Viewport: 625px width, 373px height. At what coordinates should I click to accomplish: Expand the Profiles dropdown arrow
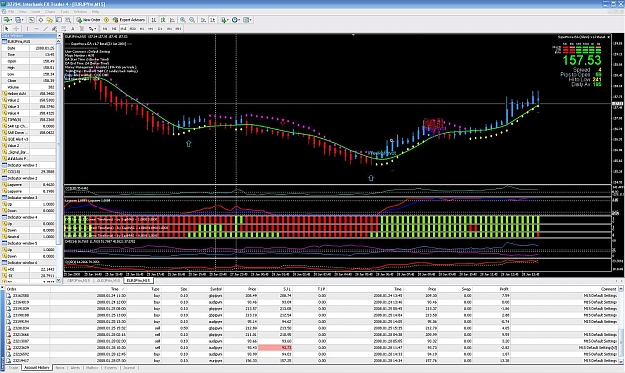(x=23, y=20)
